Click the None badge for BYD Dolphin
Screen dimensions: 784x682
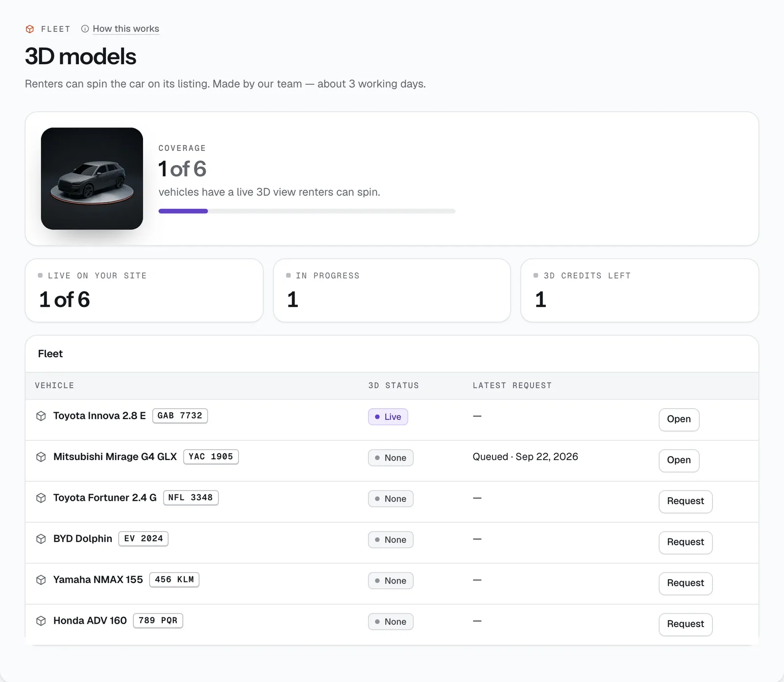tap(391, 540)
